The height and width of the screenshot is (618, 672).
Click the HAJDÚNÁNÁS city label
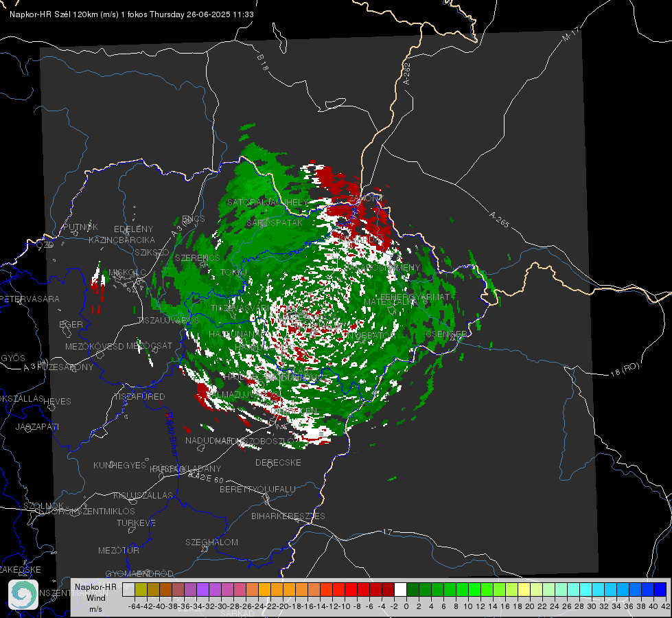(x=237, y=334)
